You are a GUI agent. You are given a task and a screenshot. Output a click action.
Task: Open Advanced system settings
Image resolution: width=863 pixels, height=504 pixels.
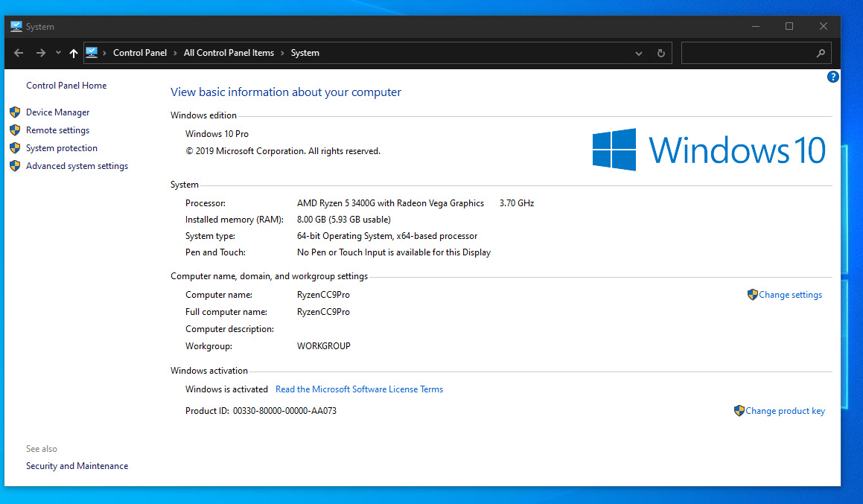(x=77, y=166)
